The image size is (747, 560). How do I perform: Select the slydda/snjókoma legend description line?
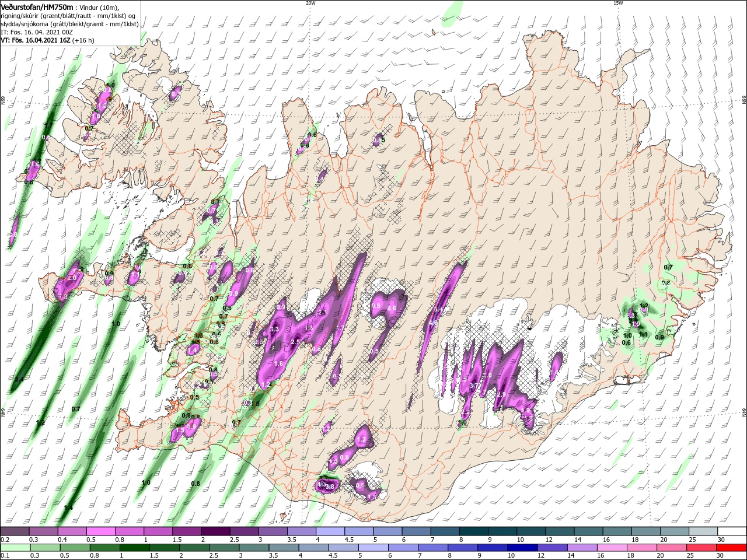(x=69, y=24)
